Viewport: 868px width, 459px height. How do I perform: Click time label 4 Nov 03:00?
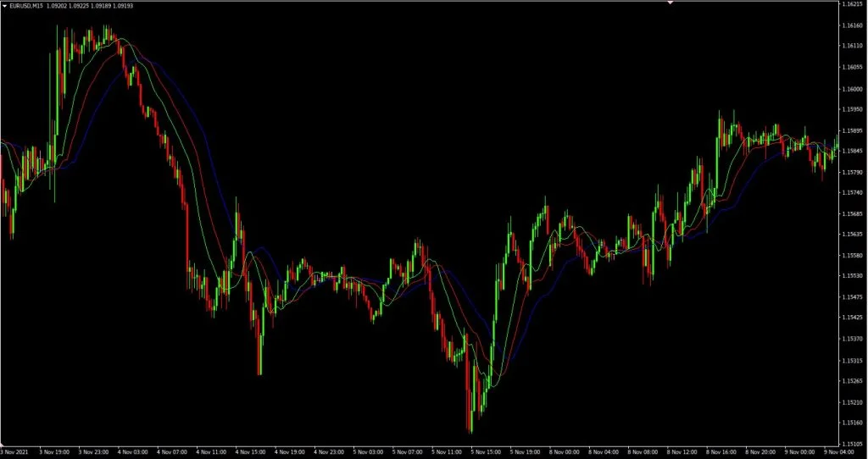tap(133, 452)
